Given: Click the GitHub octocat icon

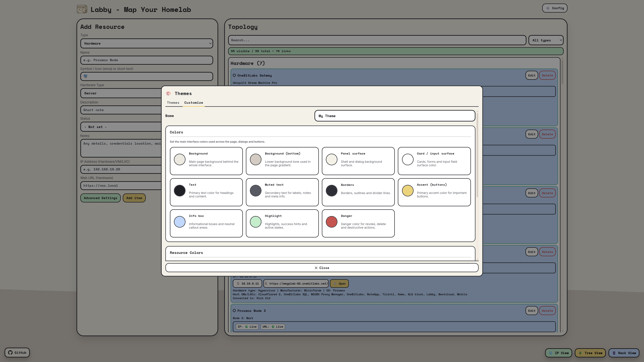Looking at the screenshot, I should [10, 352].
